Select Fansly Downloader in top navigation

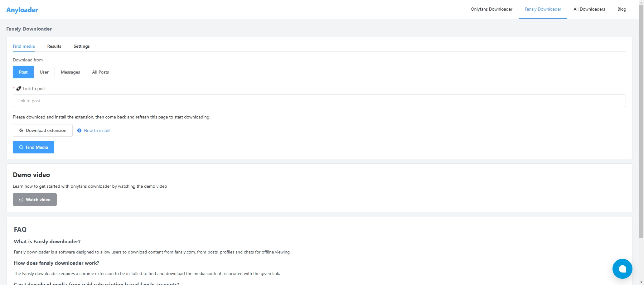pos(543,9)
